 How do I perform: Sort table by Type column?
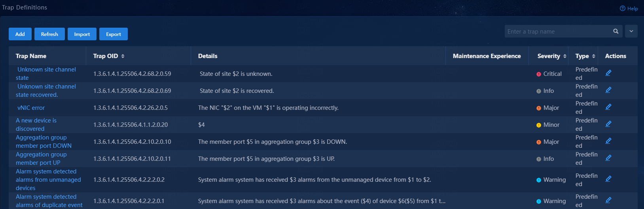click(x=593, y=56)
